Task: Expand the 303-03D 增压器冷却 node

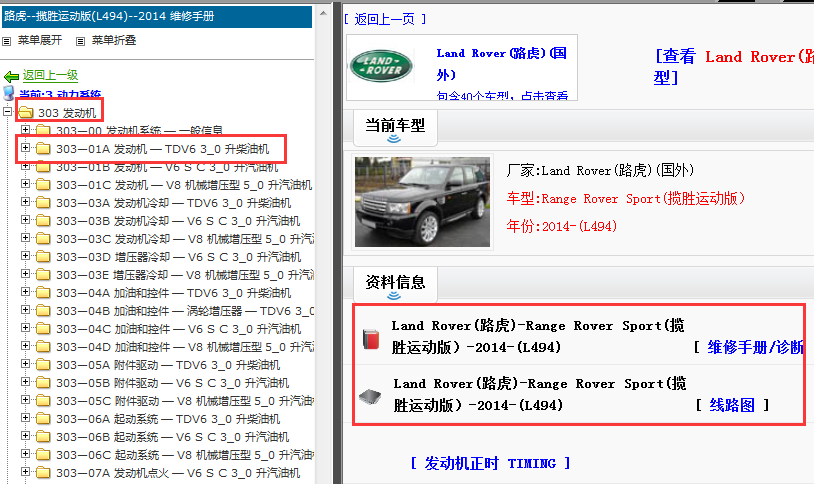Action: tap(25, 256)
